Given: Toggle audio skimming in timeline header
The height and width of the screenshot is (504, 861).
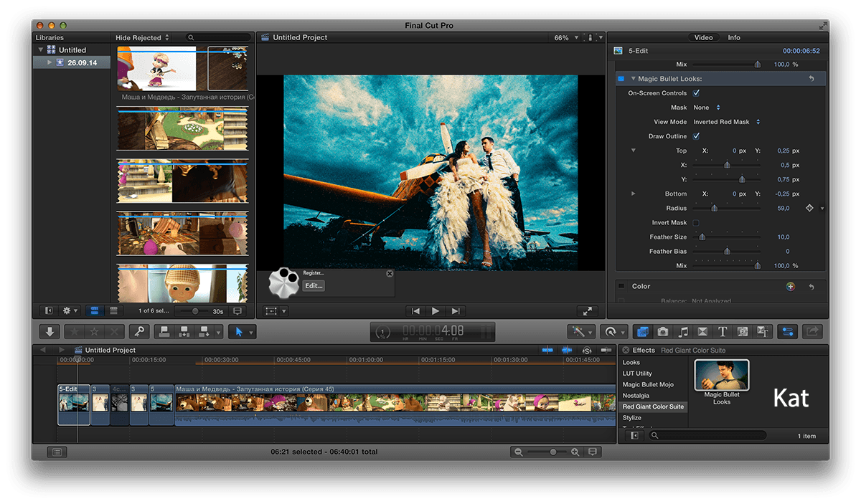Looking at the screenshot, I should point(567,350).
